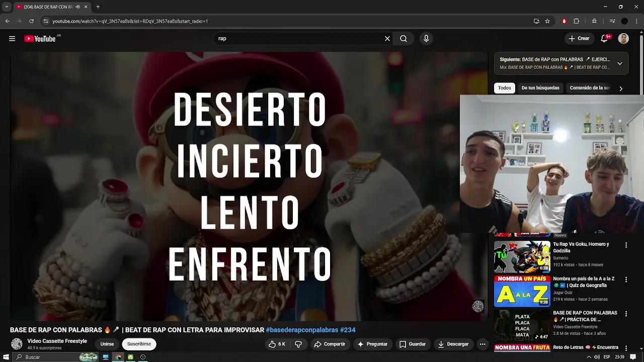Open the browser extensions puzzle icon
Screen dimensions: 644x362
click(577, 21)
